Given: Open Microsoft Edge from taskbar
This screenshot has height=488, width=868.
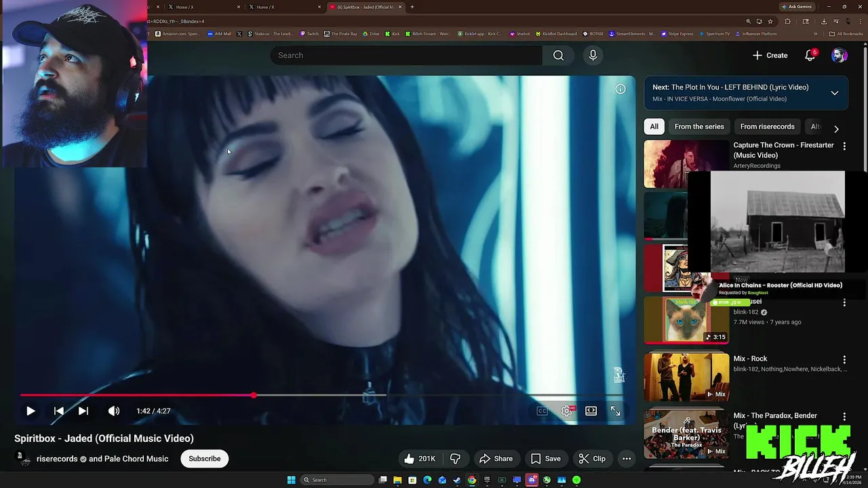Looking at the screenshot, I should tap(427, 480).
